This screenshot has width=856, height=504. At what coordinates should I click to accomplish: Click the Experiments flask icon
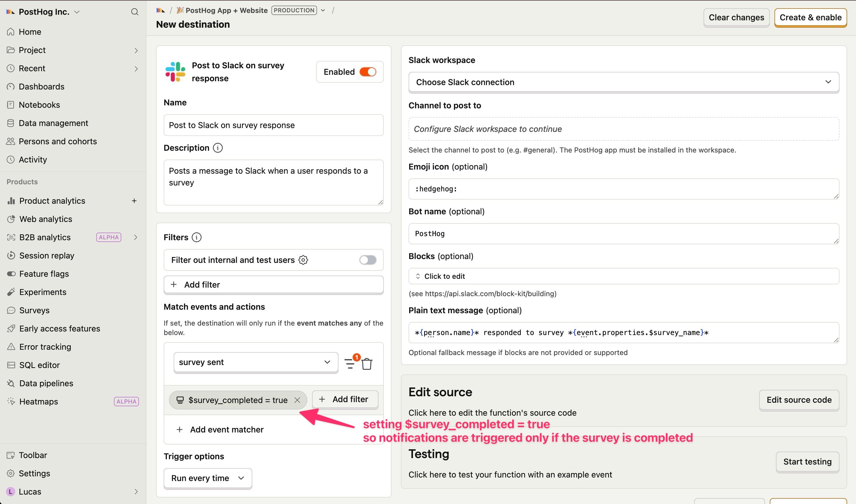point(11,292)
